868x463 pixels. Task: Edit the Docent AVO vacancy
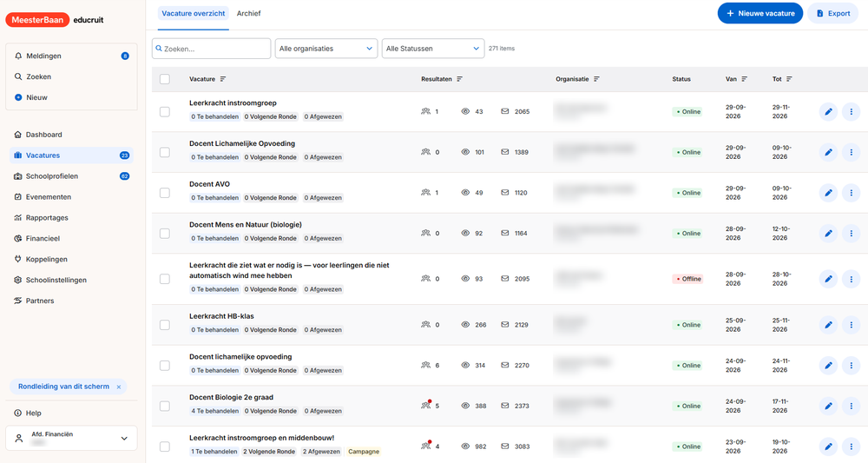(828, 193)
